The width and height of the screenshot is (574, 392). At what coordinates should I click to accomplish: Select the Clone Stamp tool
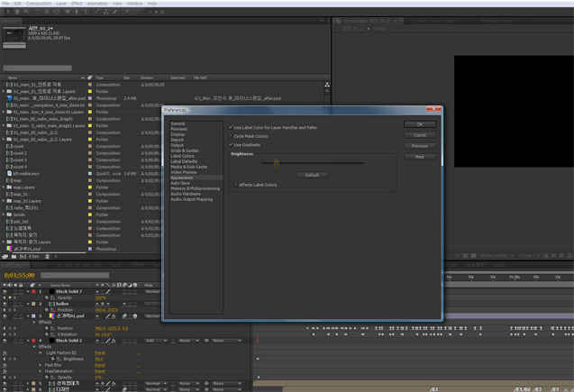(x=106, y=12)
